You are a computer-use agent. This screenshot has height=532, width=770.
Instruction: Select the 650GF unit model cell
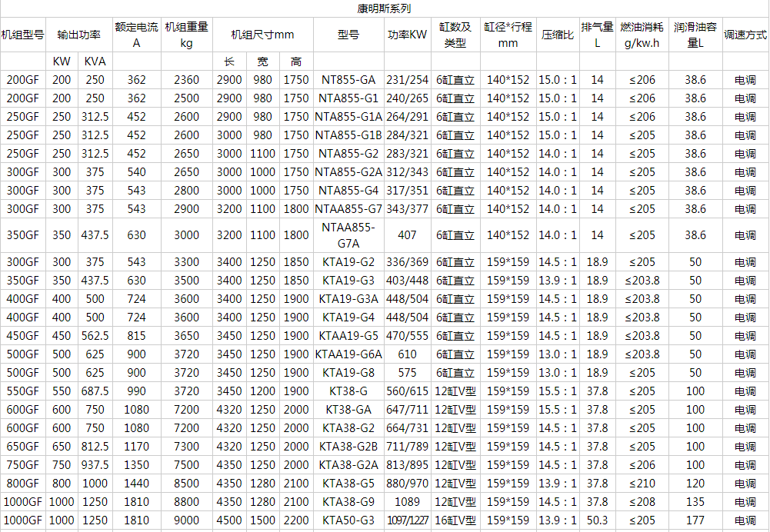[x=22, y=446]
